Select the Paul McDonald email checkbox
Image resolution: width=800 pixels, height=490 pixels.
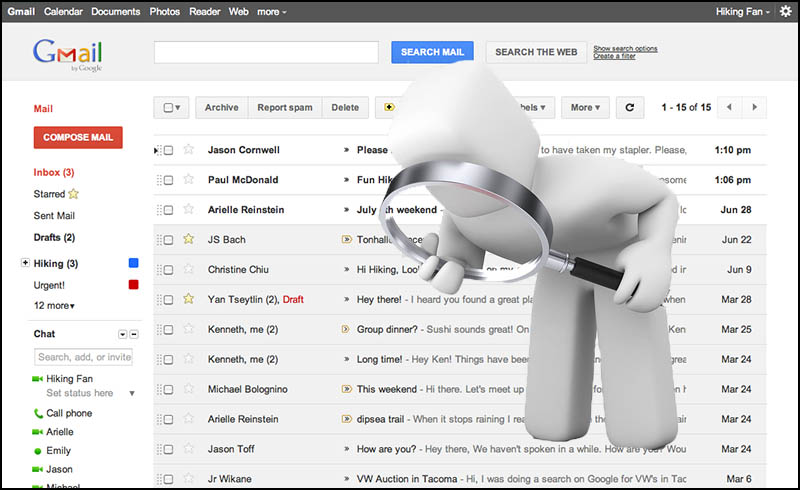(x=168, y=180)
